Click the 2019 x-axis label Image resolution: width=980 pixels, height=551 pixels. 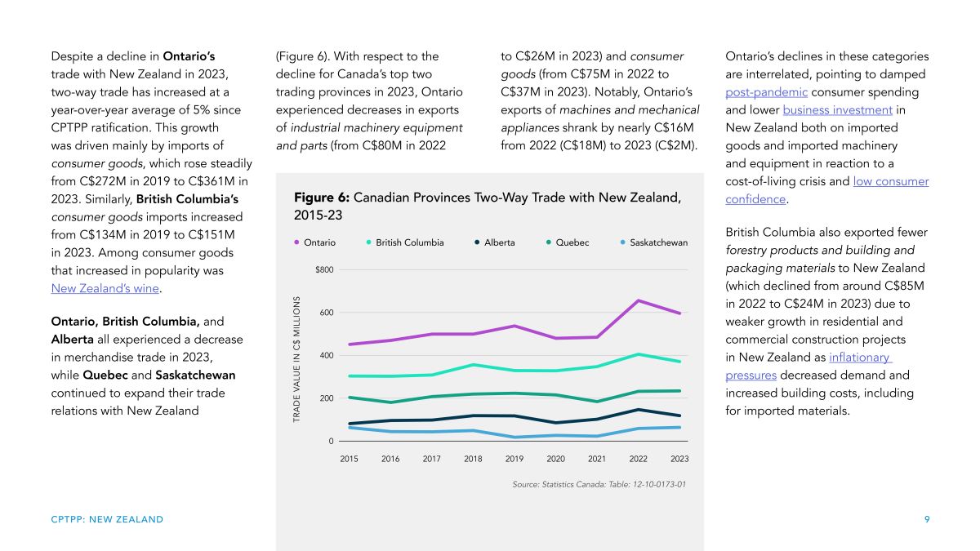coord(514,459)
